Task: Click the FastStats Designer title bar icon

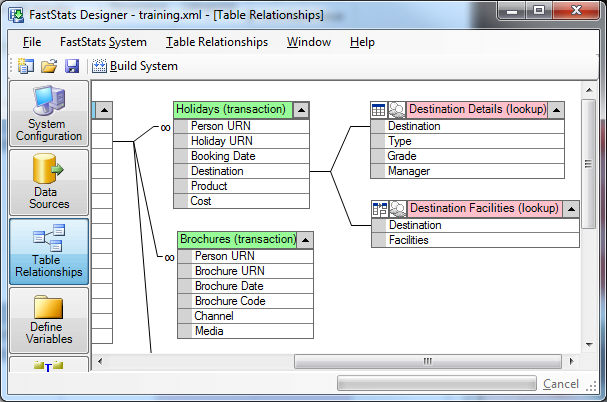Action: tap(17, 15)
